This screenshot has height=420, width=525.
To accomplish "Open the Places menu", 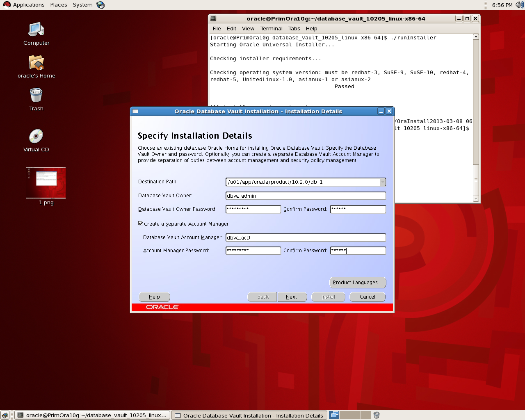I will click(x=59, y=5).
